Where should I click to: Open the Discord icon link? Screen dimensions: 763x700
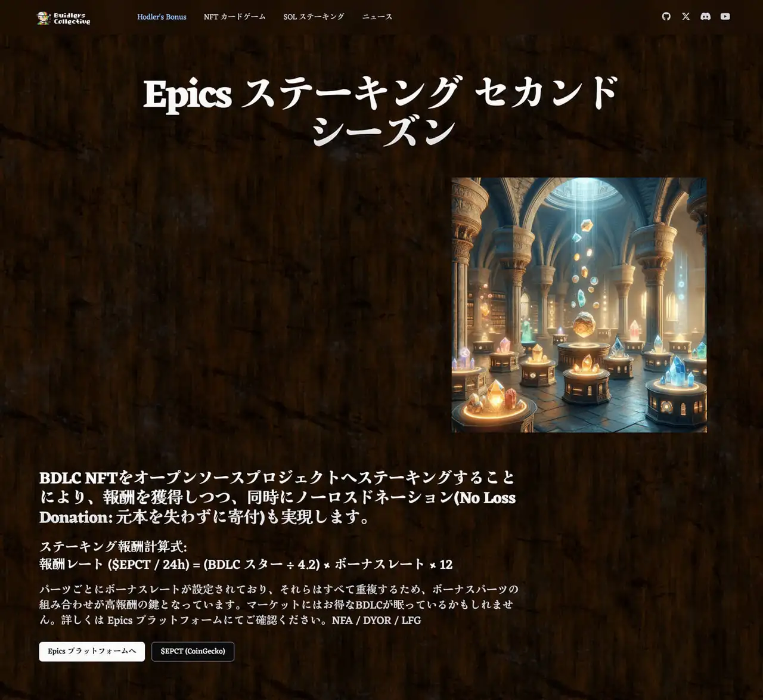pos(705,17)
